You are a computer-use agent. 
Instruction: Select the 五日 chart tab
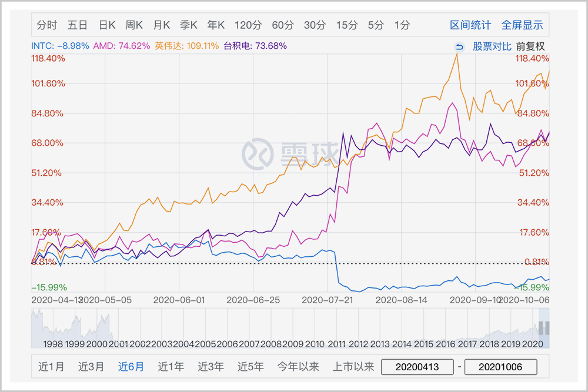(x=78, y=25)
